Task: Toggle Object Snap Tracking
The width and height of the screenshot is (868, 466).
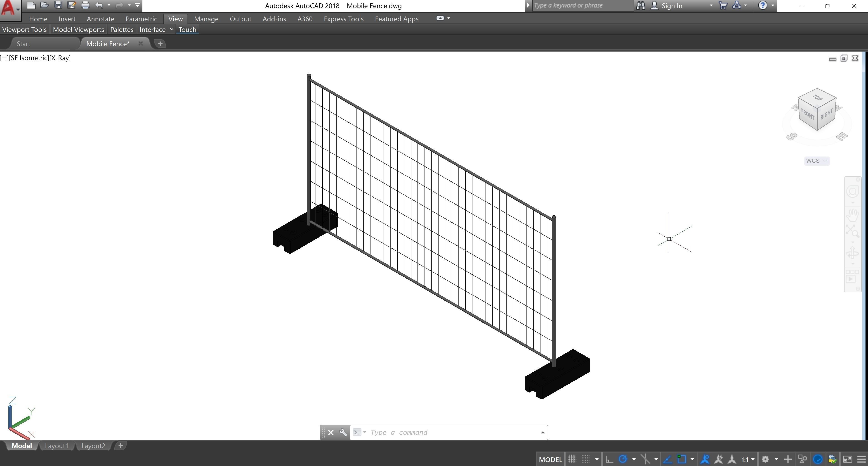Action: click(668, 459)
